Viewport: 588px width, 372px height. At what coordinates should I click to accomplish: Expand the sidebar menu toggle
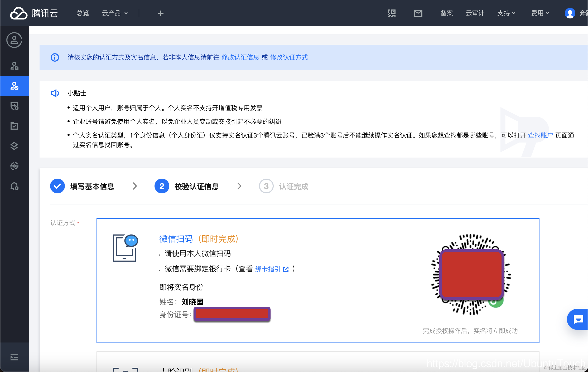[x=14, y=357]
